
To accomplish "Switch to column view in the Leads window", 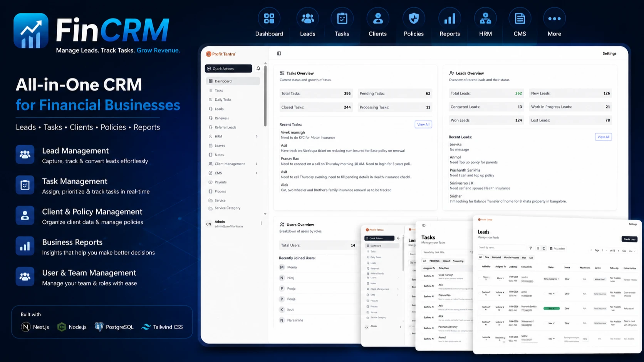I will pos(544,248).
